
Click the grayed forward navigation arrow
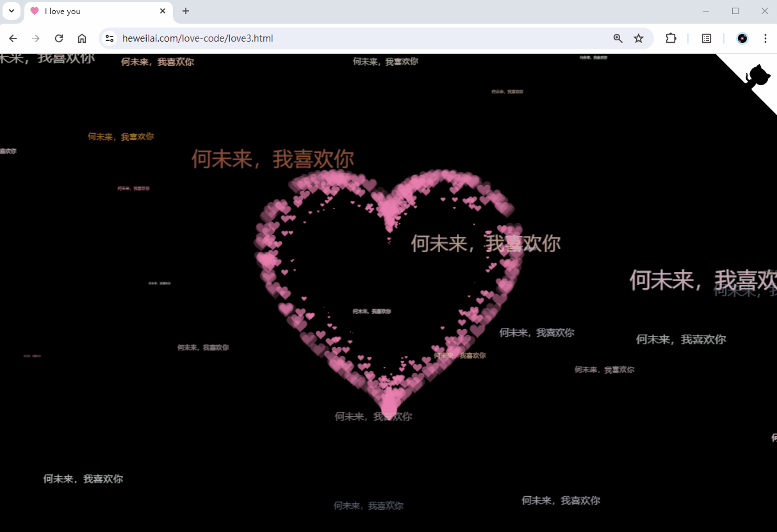36,38
